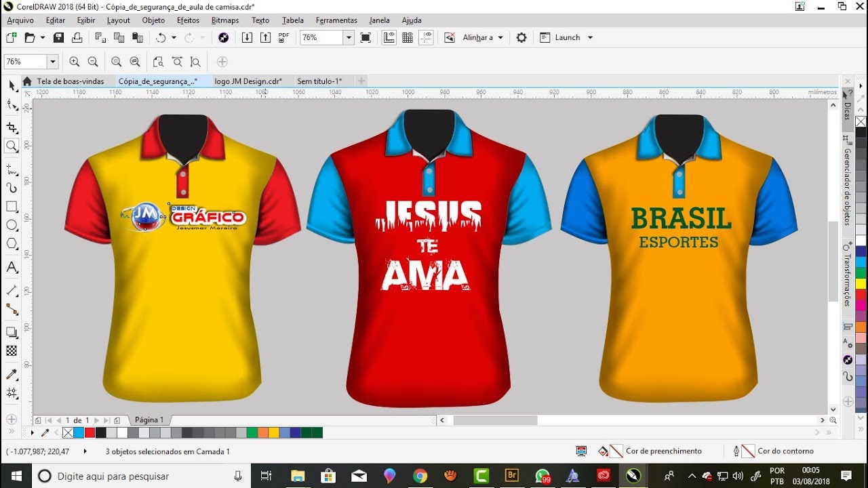Open File Explorer from the taskbar

click(297, 476)
